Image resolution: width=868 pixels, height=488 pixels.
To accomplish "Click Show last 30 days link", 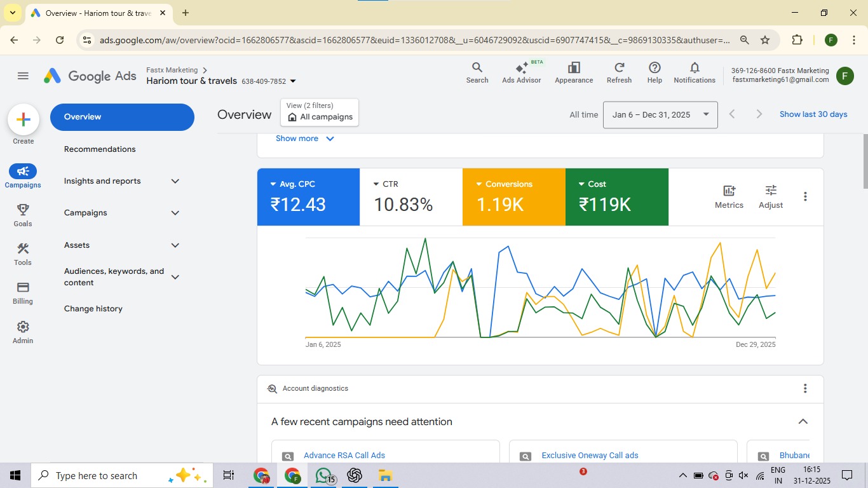I will pos(813,114).
